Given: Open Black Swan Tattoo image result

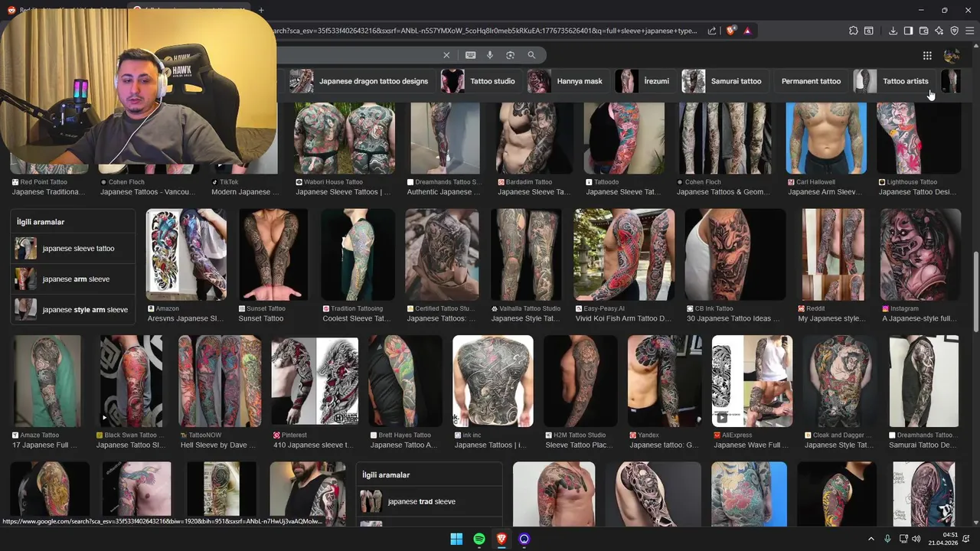Looking at the screenshot, I should pos(131,381).
